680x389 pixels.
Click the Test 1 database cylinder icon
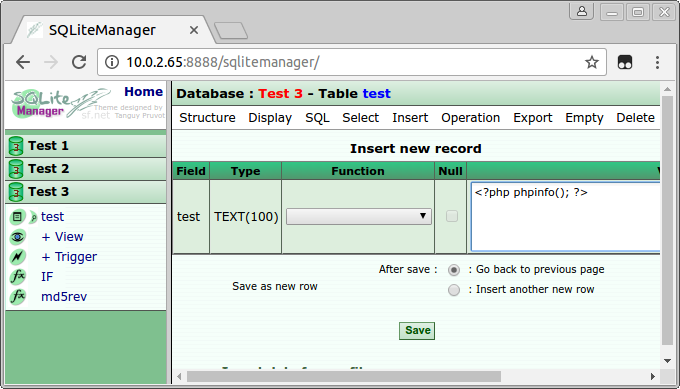pos(16,146)
